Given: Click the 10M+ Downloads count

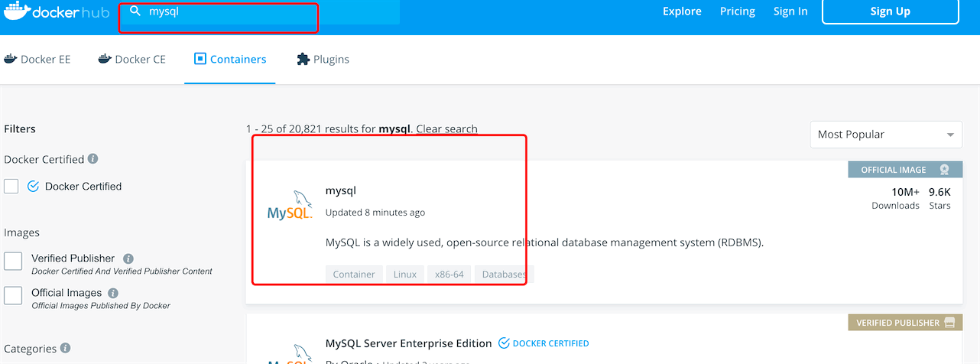Looking at the screenshot, I should tap(896, 198).
